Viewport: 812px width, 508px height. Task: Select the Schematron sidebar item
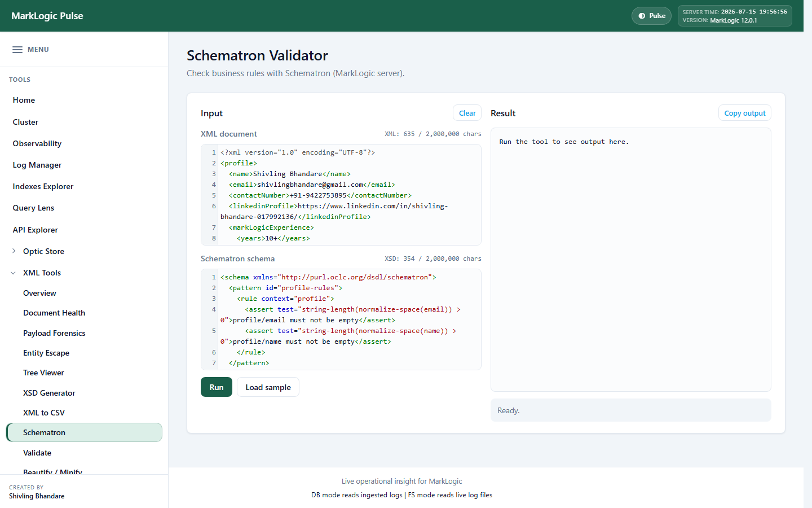pyautogui.click(x=84, y=432)
